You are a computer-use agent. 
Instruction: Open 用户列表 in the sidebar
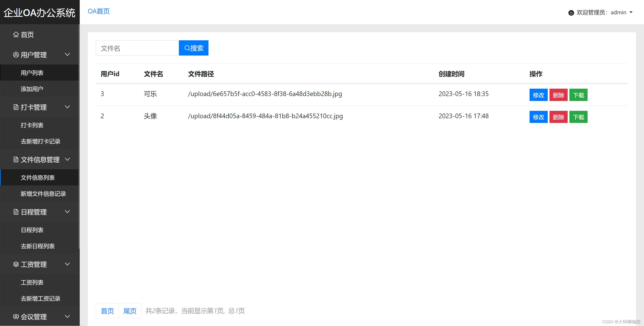pos(32,73)
